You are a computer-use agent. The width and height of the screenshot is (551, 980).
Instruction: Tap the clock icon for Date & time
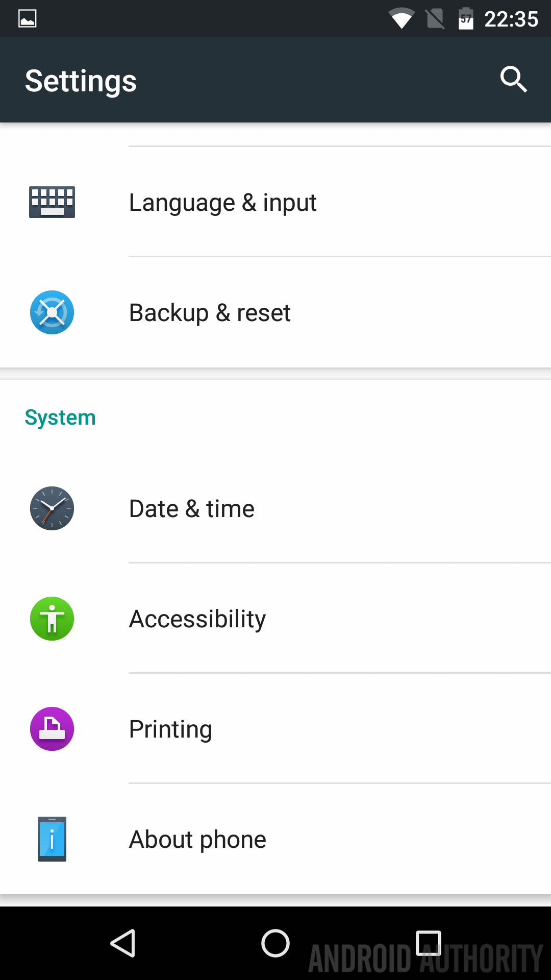point(52,508)
